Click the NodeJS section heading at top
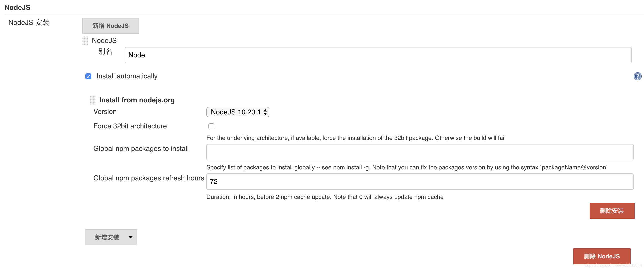 (x=17, y=7)
